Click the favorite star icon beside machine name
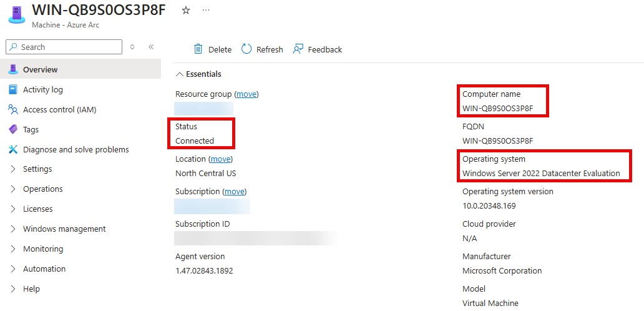644x311 pixels. (185, 11)
